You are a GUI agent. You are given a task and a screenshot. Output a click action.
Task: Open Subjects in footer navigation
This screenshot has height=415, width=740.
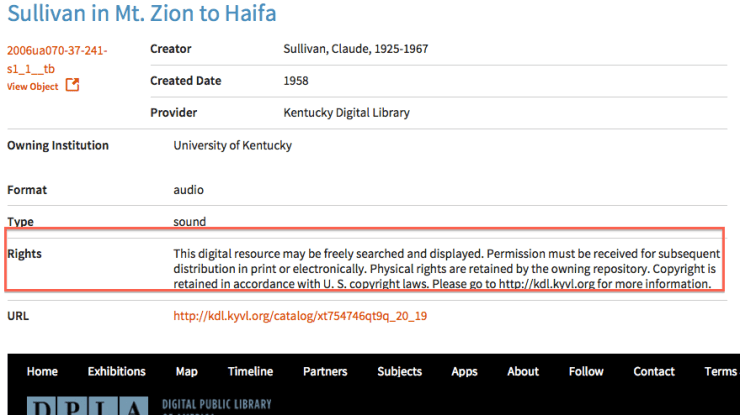[399, 372]
